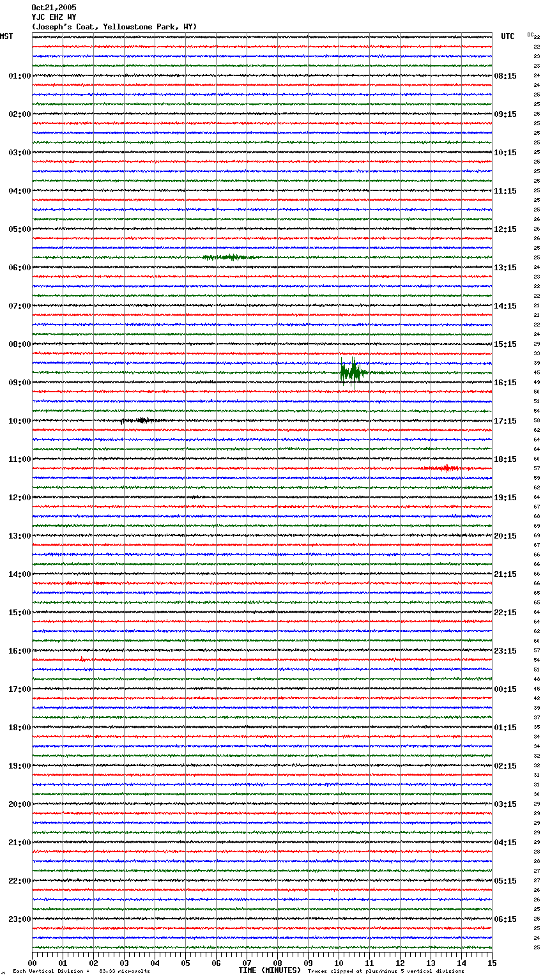
Task: Select the 09:00 MST time label
Action: click(19, 383)
